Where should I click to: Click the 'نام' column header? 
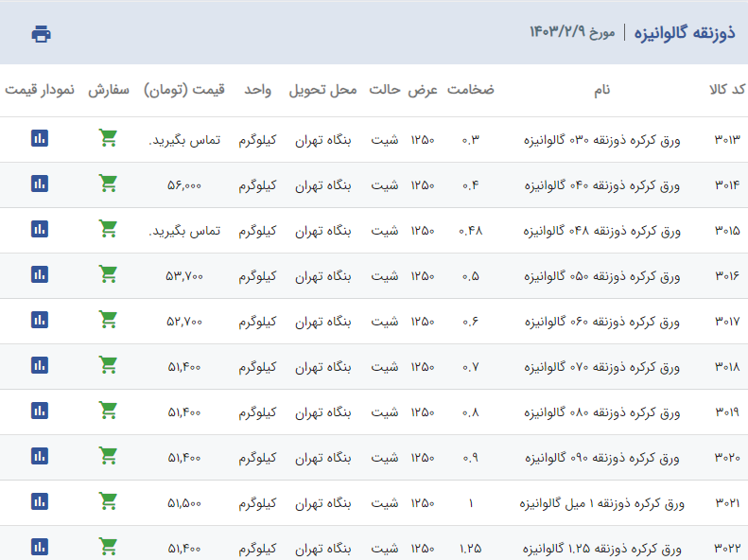[601, 90]
